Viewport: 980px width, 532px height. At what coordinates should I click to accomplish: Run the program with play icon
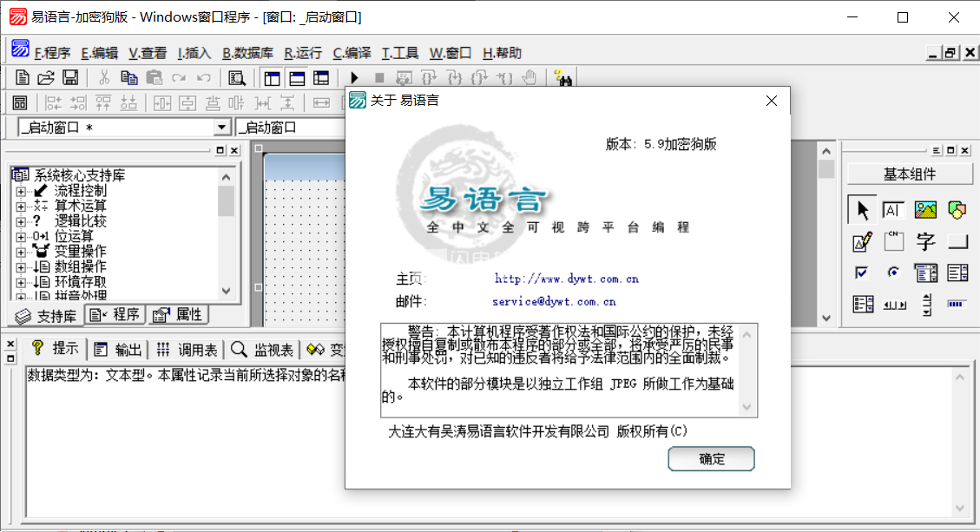pyautogui.click(x=354, y=77)
